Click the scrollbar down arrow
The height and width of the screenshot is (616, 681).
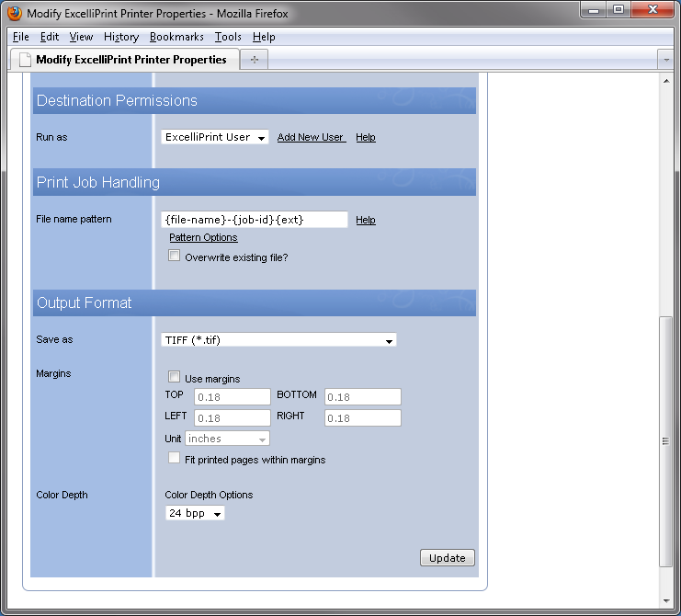[x=665, y=601]
